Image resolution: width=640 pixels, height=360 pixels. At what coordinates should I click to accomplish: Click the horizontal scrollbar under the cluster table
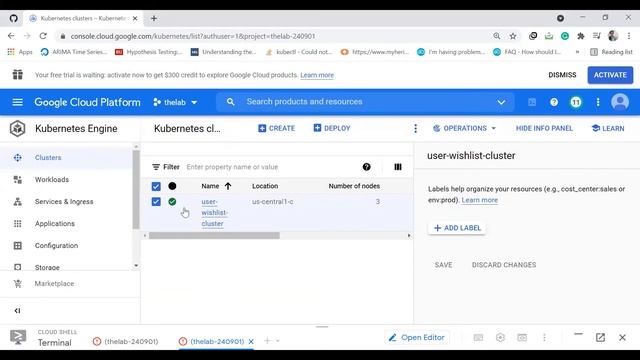[x=214, y=236]
